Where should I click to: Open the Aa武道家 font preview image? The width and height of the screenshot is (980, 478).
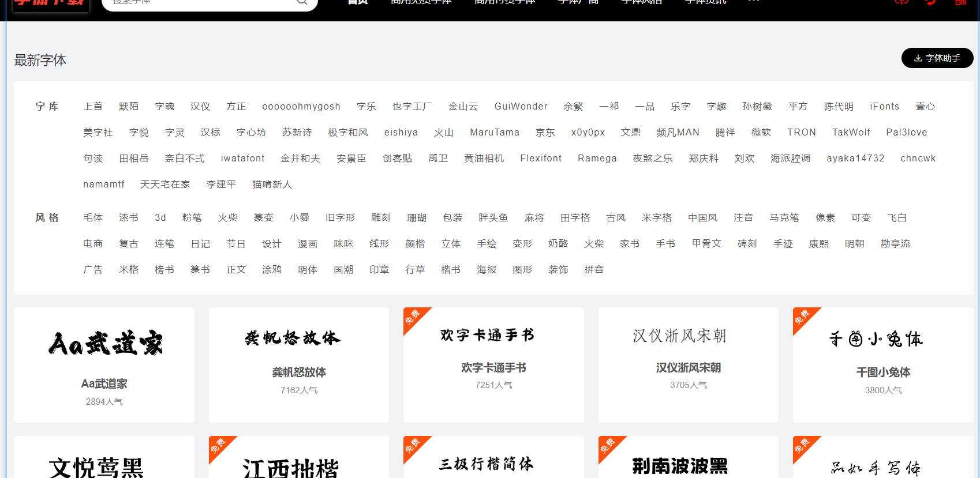(104, 343)
